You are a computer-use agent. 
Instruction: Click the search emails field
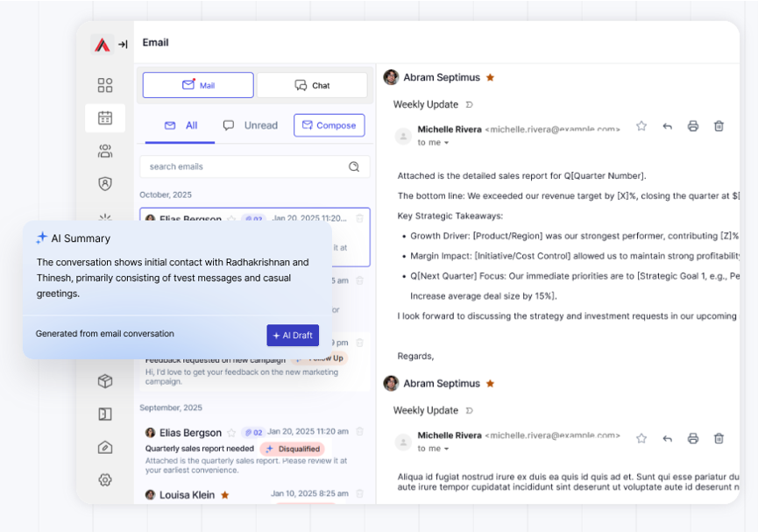click(245, 167)
